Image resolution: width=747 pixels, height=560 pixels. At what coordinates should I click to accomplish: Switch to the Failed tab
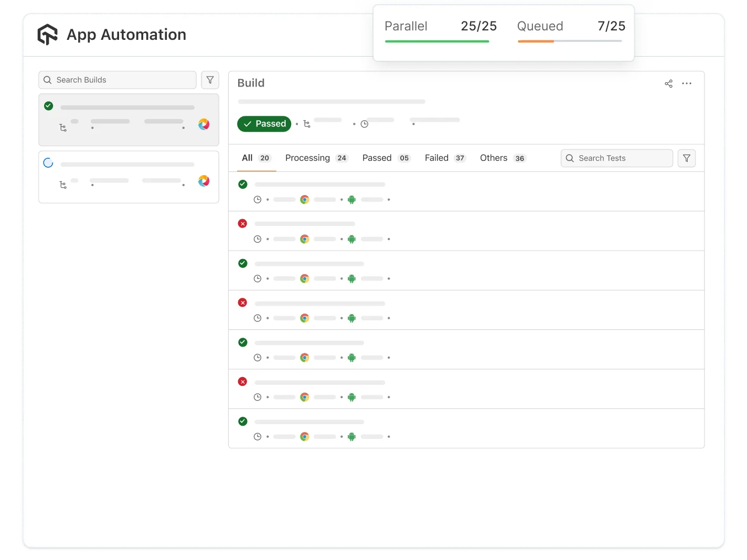pyautogui.click(x=444, y=158)
